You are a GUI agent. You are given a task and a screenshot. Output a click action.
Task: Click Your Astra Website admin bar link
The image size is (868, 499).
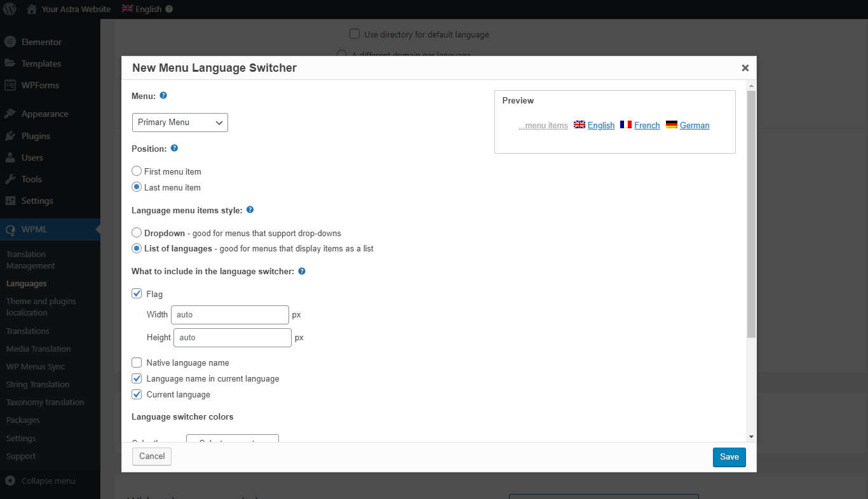pyautogui.click(x=76, y=9)
